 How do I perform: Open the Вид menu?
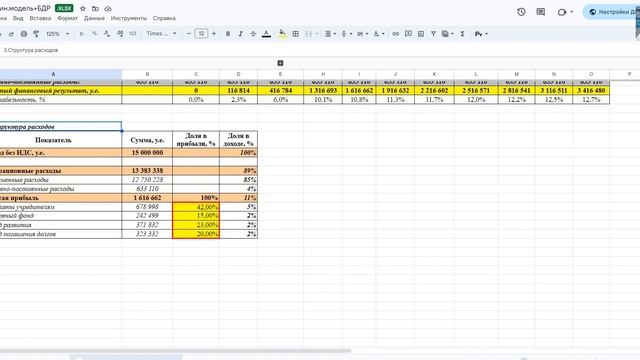tap(18, 18)
